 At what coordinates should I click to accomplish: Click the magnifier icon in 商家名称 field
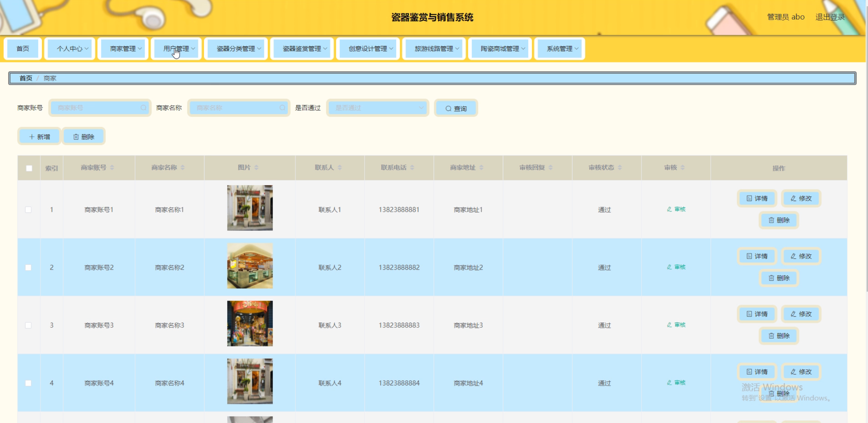[x=282, y=108]
